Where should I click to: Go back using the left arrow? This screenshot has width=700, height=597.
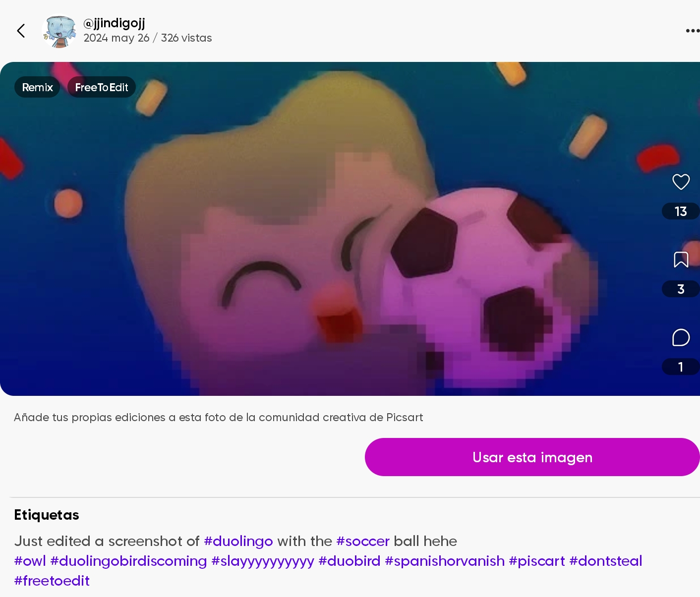tap(21, 31)
